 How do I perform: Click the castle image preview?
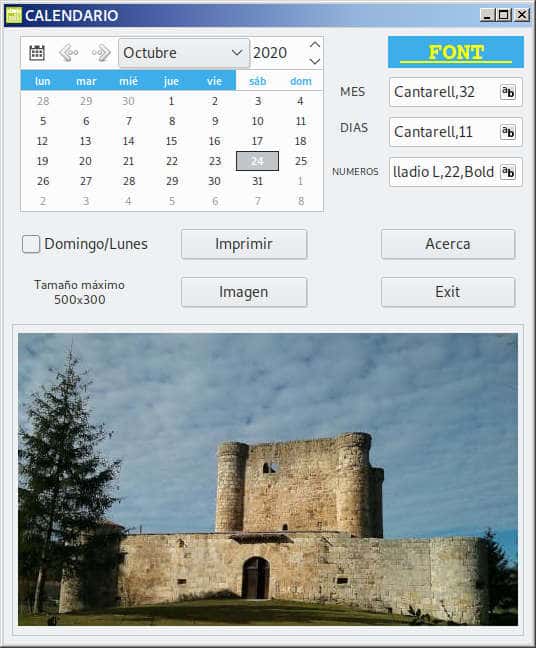pos(268,479)
